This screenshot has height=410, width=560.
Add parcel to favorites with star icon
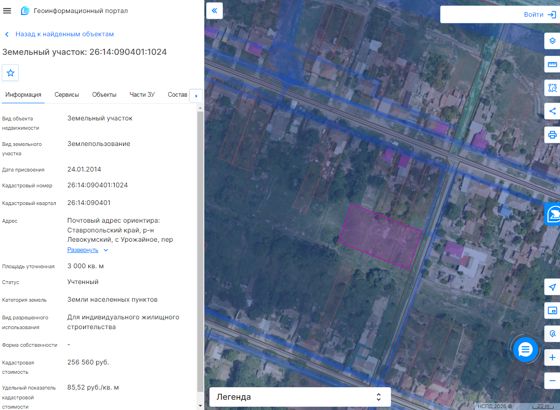click(10, 73)
